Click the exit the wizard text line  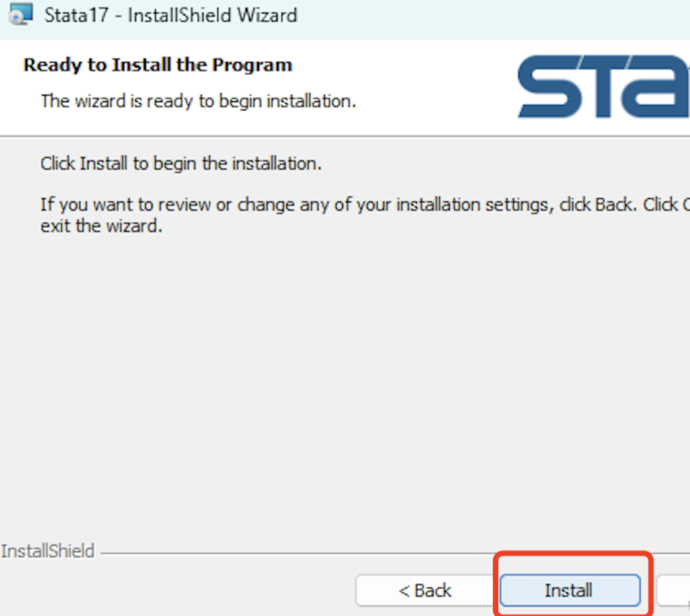tap(103, 225)
